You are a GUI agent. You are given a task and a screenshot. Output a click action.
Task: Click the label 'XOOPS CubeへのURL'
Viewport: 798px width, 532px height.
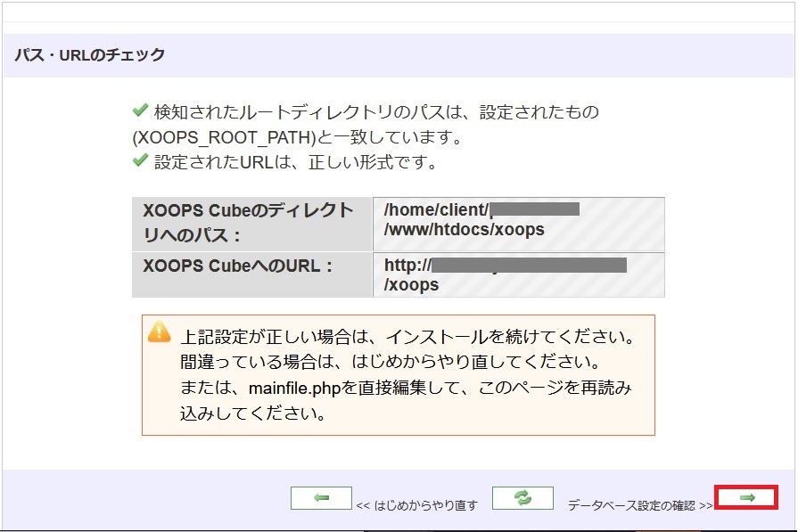pos(237,266)
